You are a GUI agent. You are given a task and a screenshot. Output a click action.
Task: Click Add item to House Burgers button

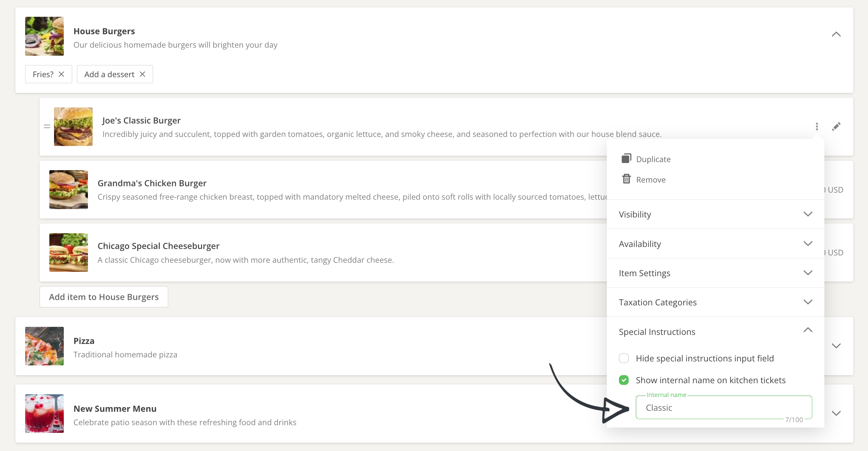[x=104, y=297]
